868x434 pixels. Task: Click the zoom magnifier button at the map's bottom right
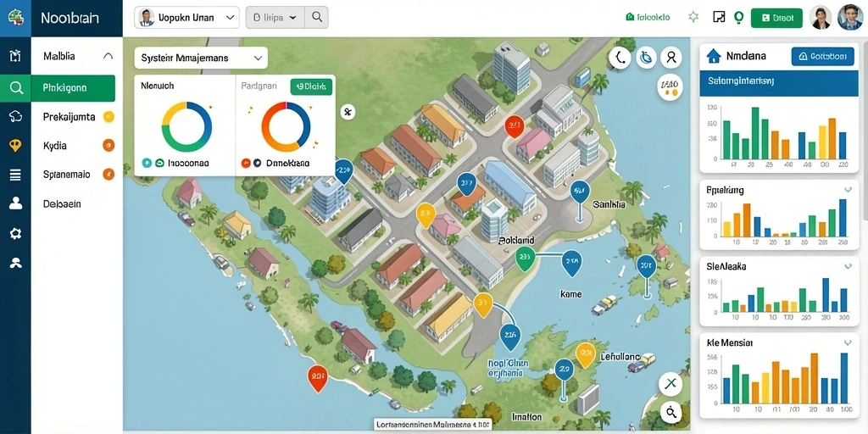671,411
